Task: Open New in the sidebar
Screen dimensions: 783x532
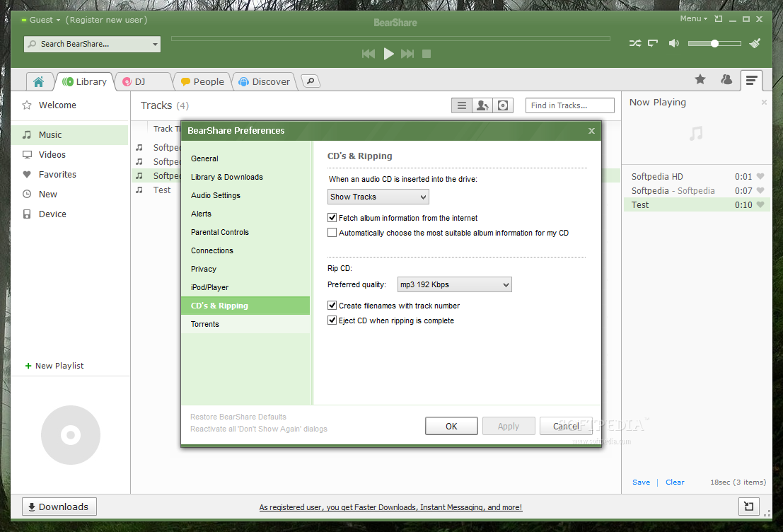Action: 70,195
